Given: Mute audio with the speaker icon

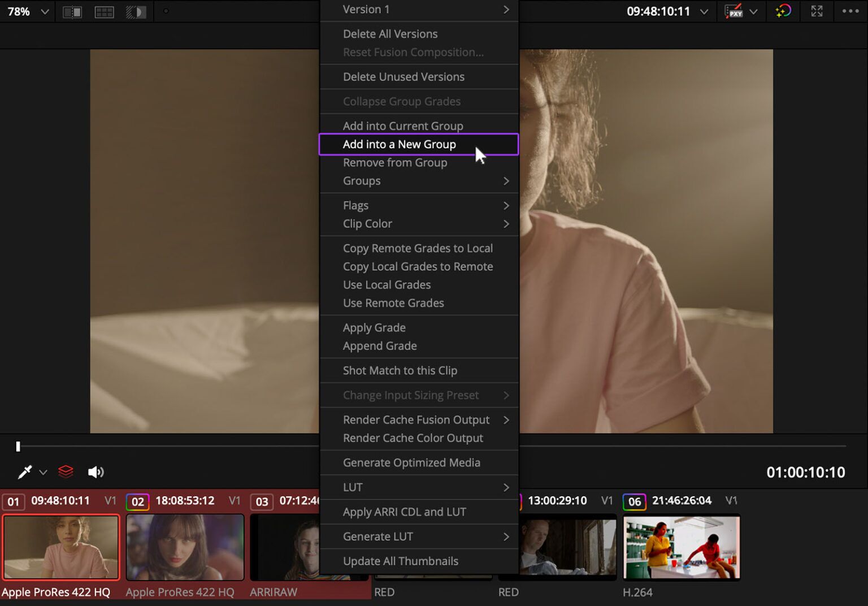Looking at the screenshot, I should click(x=95, y=471).
